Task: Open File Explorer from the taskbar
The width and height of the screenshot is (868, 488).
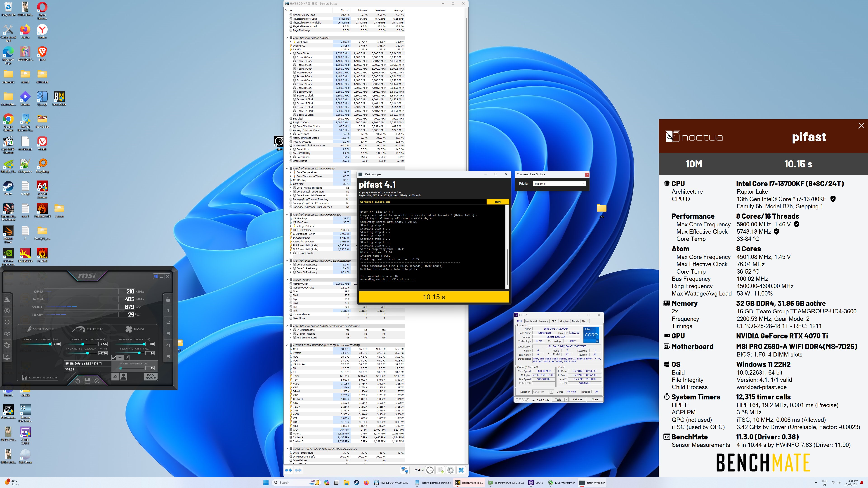Action: (346, 483)
